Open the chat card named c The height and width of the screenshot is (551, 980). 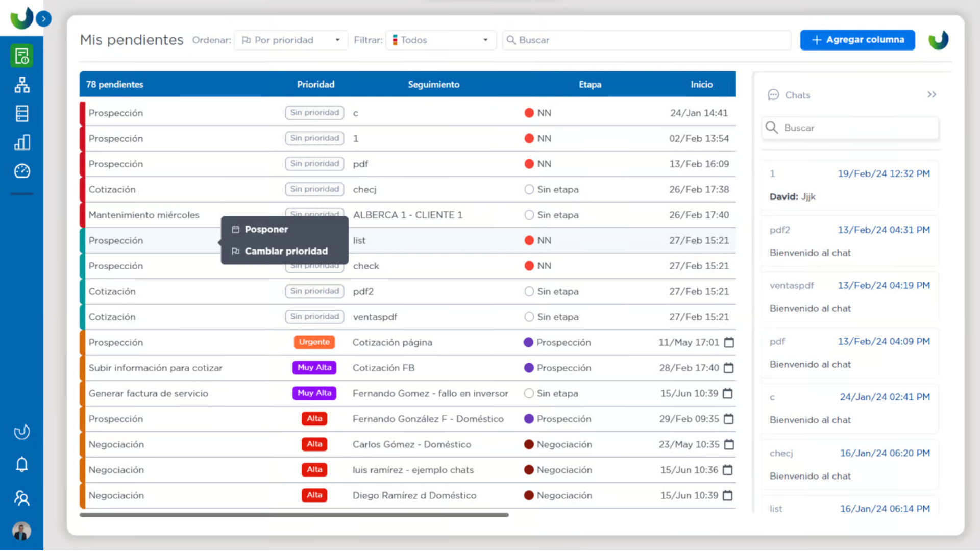[x=850, y=409]
